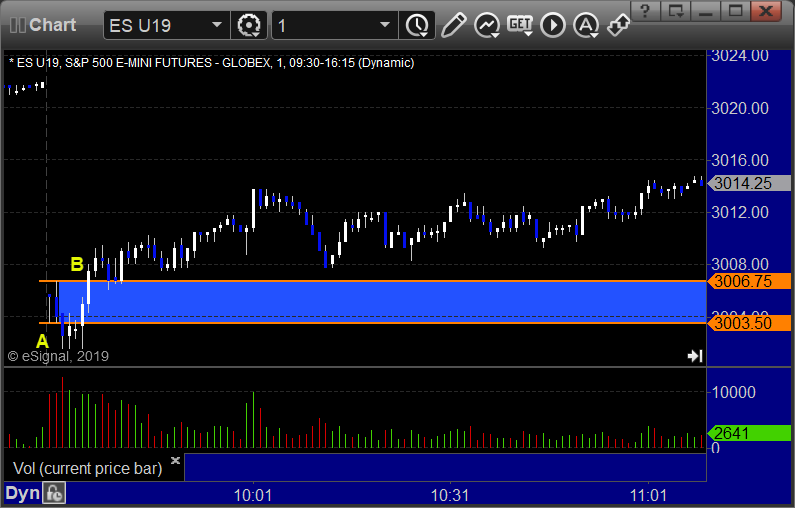Click the Vol (current price bar) label
Viewport: 795px width, 508px height.
click(x=88, y=468)
